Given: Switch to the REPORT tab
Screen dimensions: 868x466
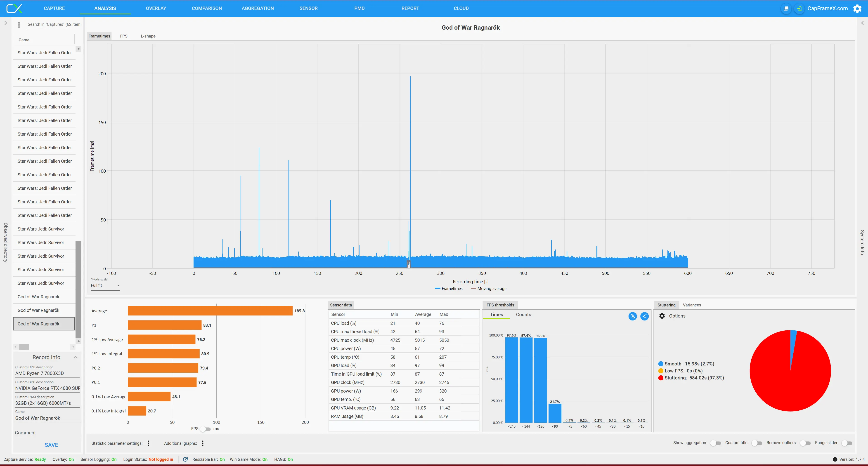Looking at the screenshot, I should pos(410,8).
